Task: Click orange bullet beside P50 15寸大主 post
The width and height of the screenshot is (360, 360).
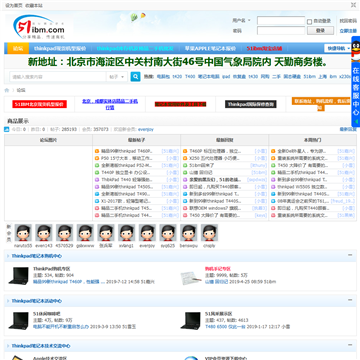Action: [97, 158]
